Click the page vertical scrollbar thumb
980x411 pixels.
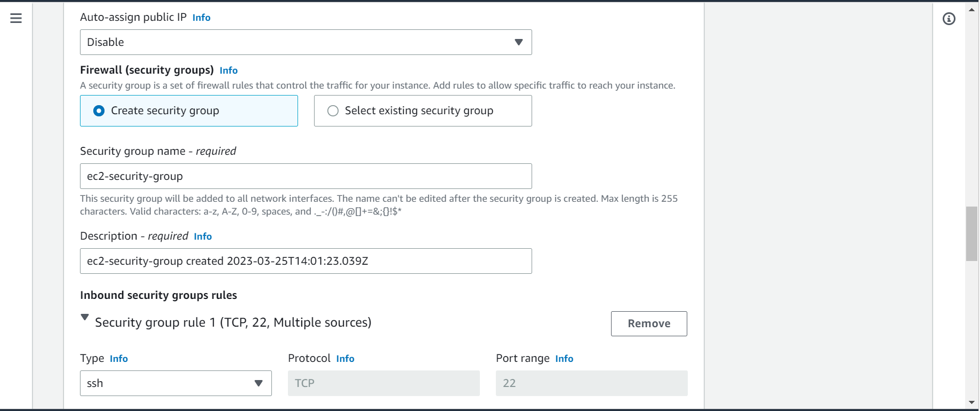point(971,234)
